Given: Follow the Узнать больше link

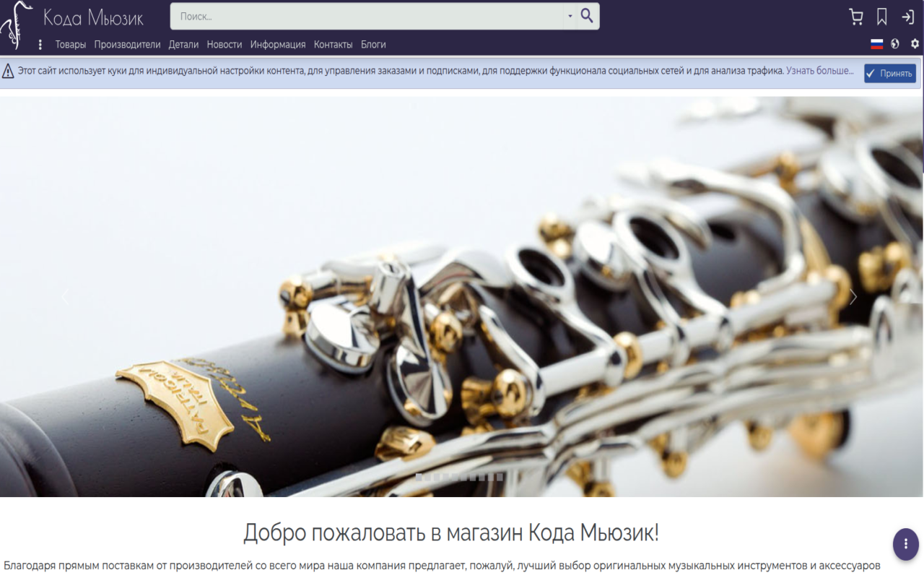Looking at the screenshot, I should 819,71.
